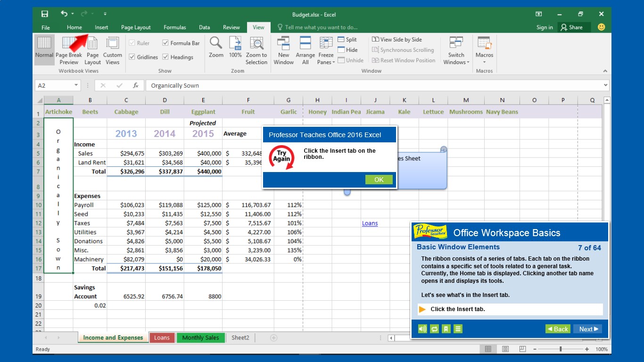
Task: Add a new sheet with plus icon
Action: pos(273,337)
